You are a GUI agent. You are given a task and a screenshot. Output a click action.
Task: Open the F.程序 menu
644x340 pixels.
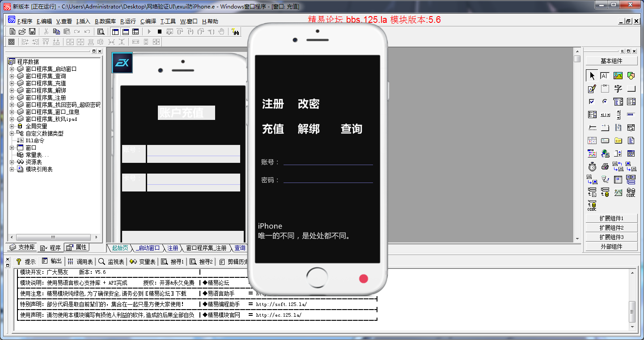point(25,21)
